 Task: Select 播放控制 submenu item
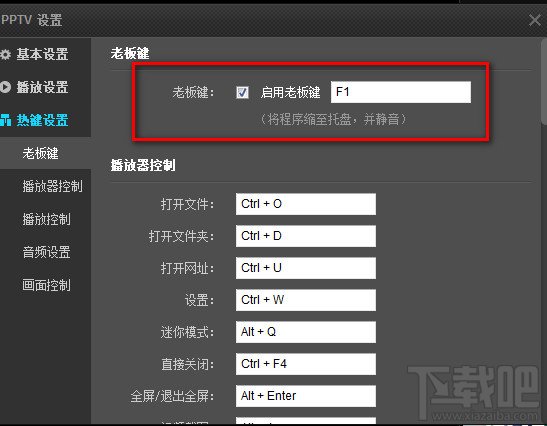46,219
